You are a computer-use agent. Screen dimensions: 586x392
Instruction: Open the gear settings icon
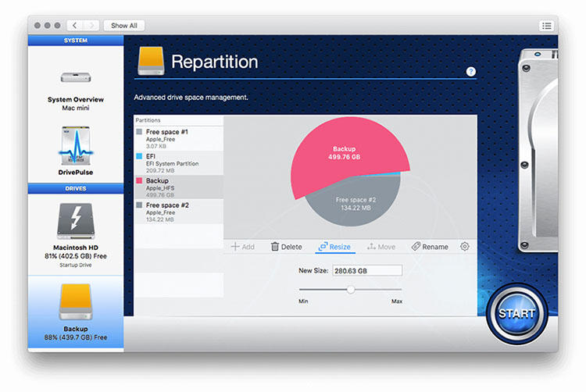pyautogui.click(x=465, y=247)
